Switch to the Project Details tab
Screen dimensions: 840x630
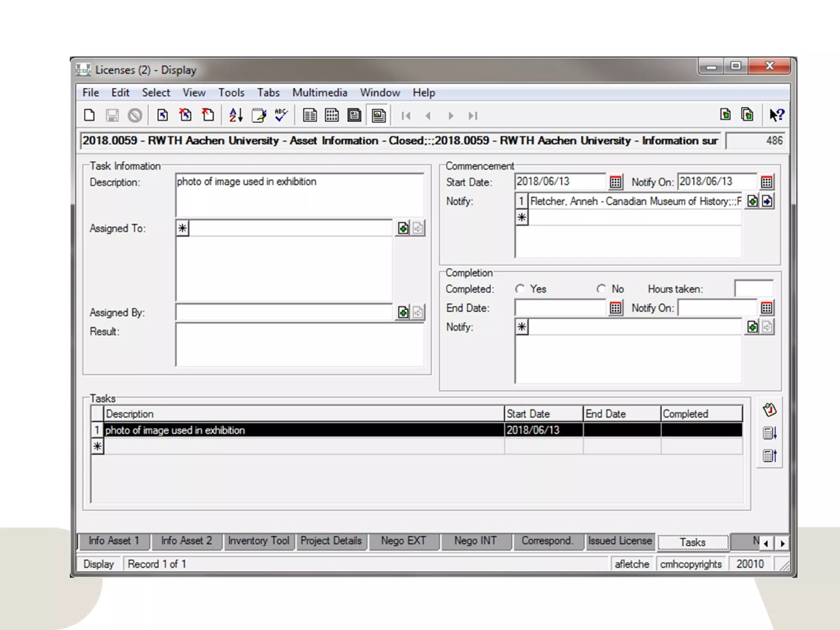331,541
